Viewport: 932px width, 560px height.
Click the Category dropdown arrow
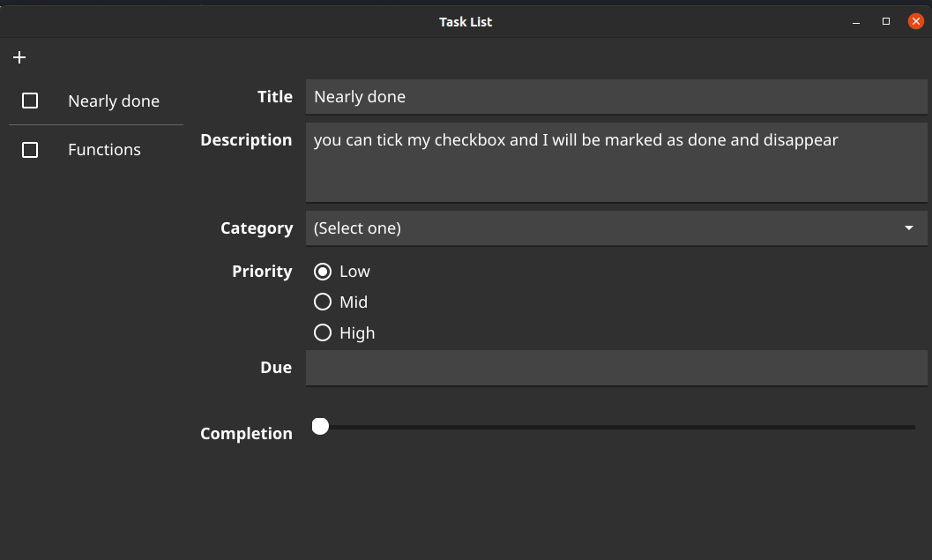pyautogui.click(x=909, y=228)
